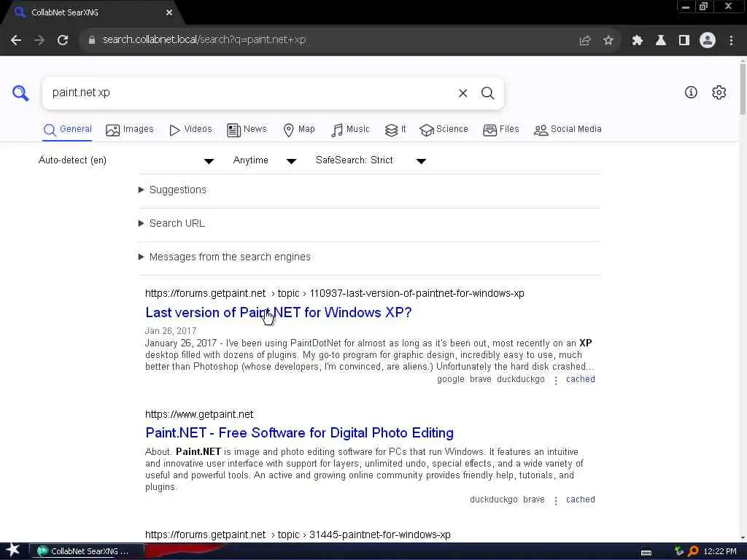The width and height of the screenshot is (747, 560).
Task: Open the Chrome three-dot menu
Action: pyautogui.click(x=731, y=41)
